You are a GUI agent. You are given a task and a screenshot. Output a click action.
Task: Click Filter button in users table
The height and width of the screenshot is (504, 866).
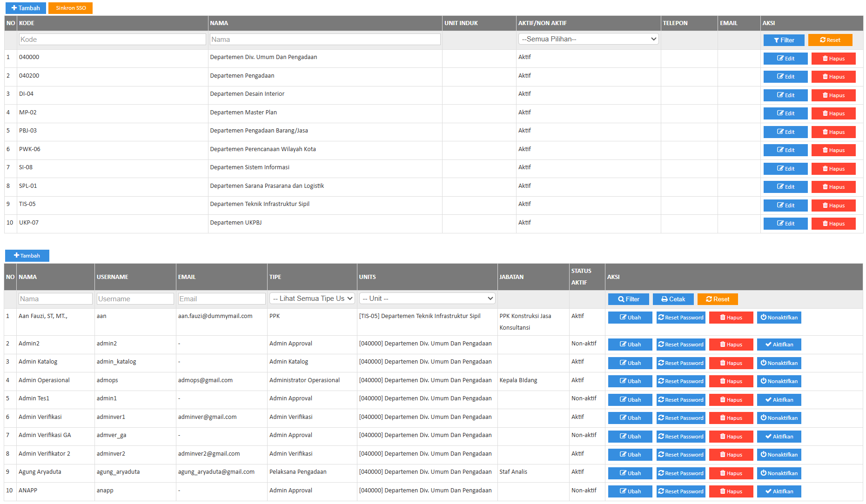point(628,299)
